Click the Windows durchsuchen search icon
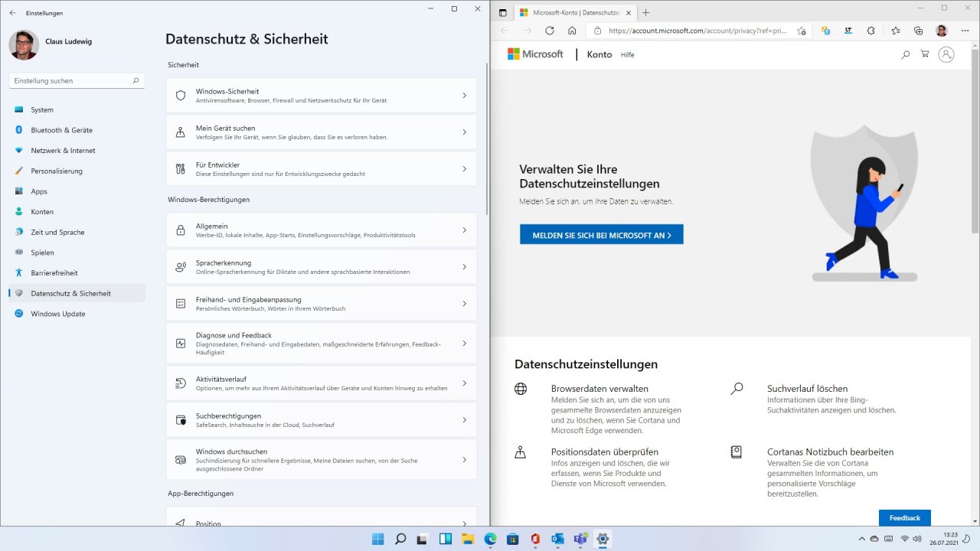This screenshot has width=980, height=551. click(181, 460)
